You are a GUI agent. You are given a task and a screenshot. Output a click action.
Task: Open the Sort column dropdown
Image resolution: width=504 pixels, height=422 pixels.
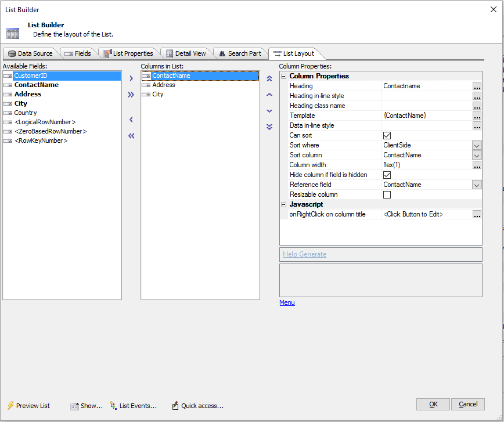[477, 155]
